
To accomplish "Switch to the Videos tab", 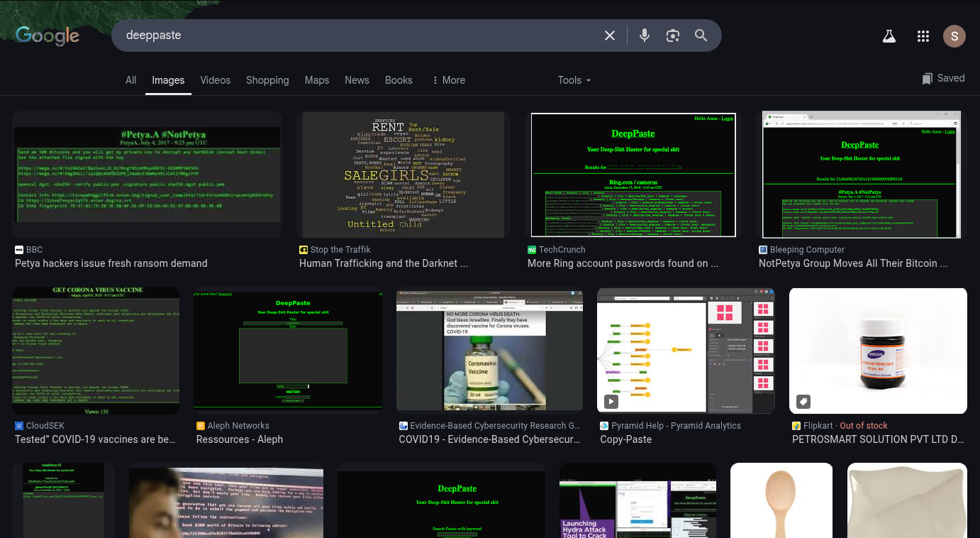I will [x=216, y=80].
